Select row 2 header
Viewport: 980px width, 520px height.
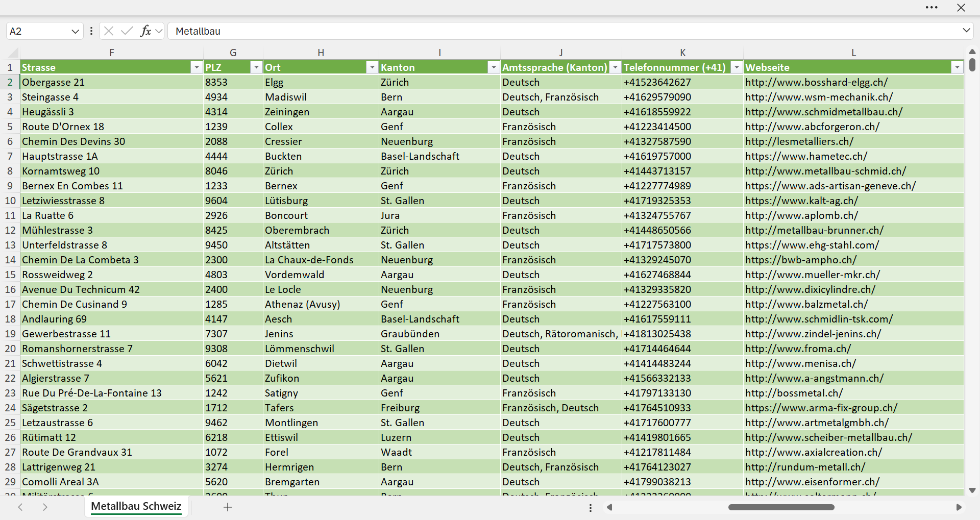(x=10, y=82)
